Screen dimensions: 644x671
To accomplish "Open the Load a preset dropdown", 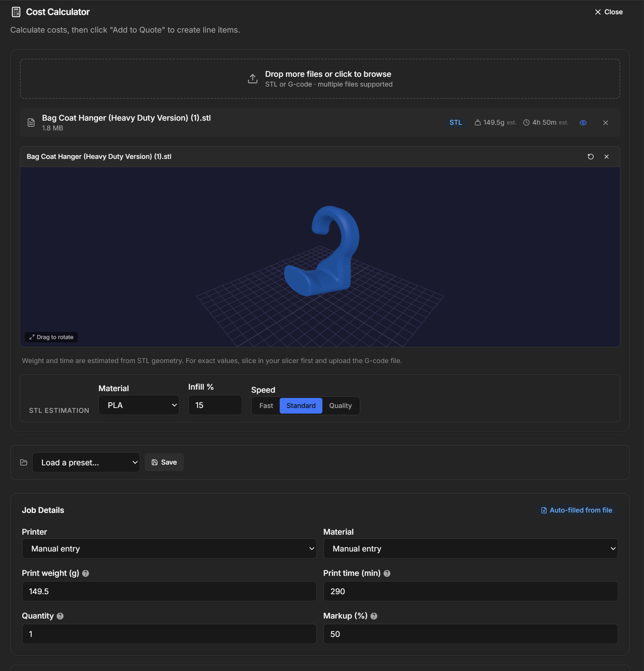I will [86, 462].
